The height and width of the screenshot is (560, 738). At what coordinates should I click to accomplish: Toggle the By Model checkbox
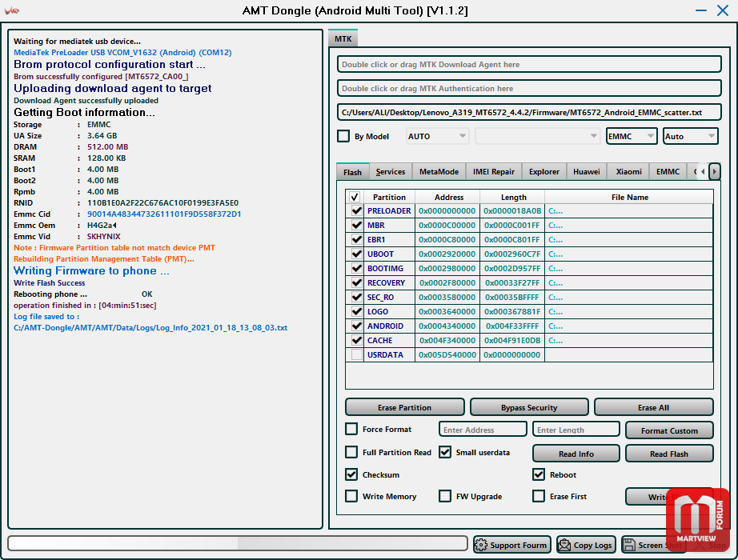[x=343, y=136]
